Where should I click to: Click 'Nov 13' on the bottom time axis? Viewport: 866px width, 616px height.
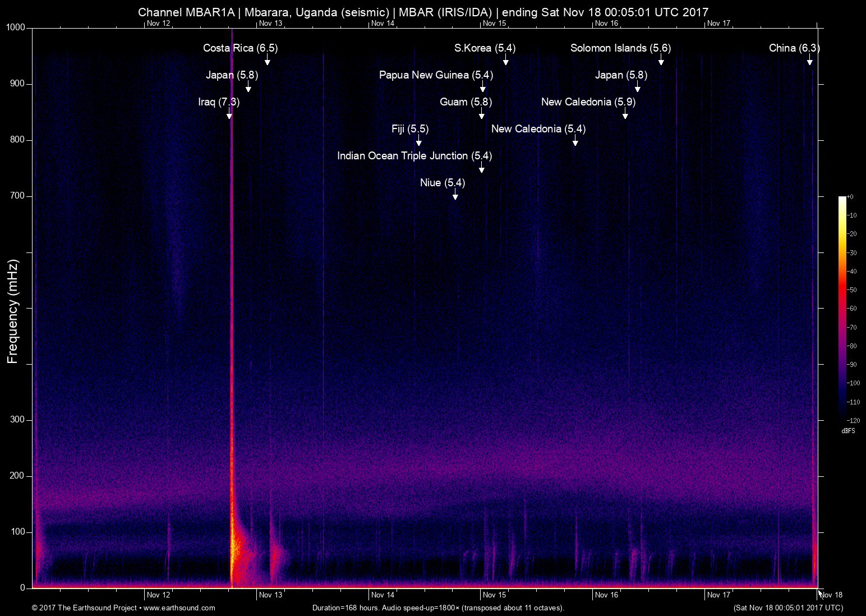point(271,595)
